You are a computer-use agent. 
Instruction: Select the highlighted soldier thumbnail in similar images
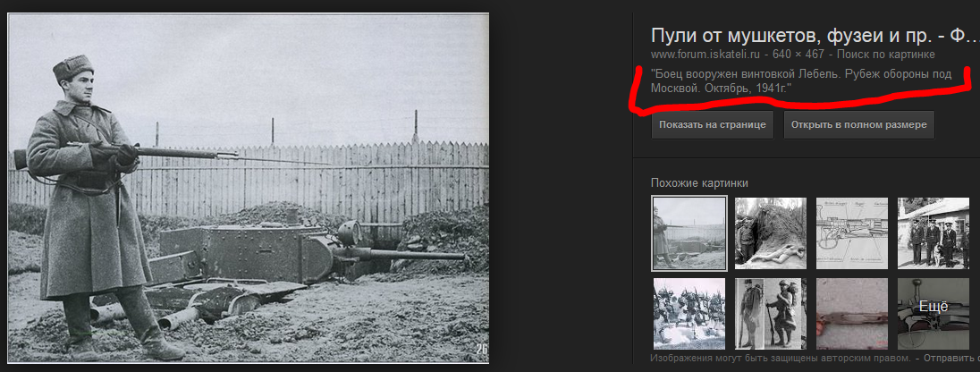tap(689, 233)
